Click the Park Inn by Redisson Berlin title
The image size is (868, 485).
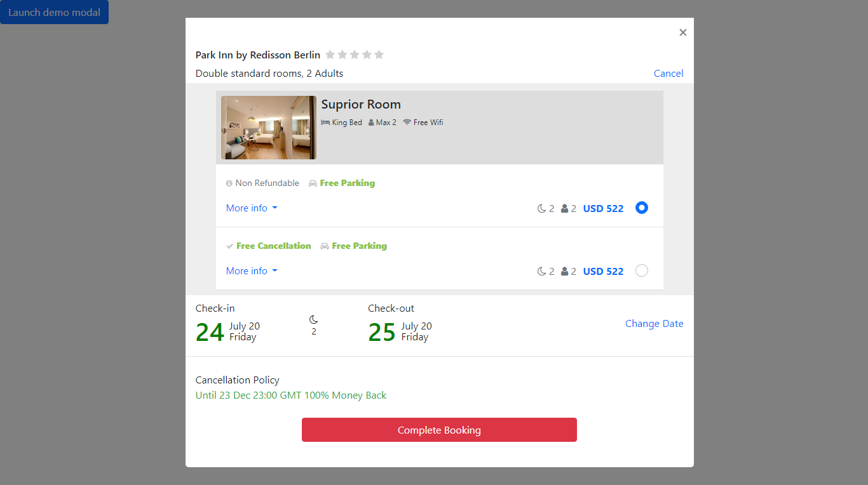point(257,55)
